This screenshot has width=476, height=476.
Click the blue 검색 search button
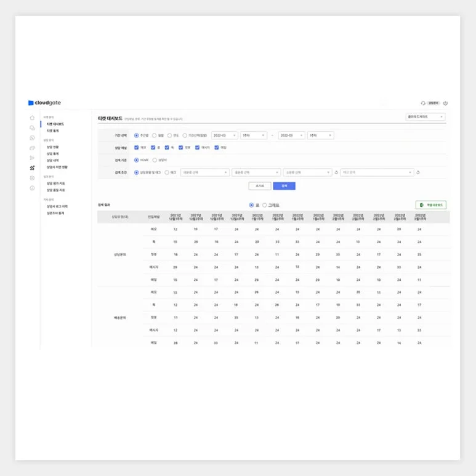[x=284, y=186]
